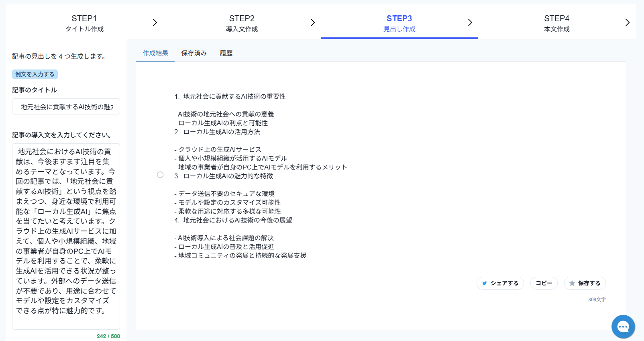Viewport: 644px width, 341px height.
Task: Click heading '4. 地元社会におけるAI技術の今後の展望'
Action: click(x=233, y=220)
